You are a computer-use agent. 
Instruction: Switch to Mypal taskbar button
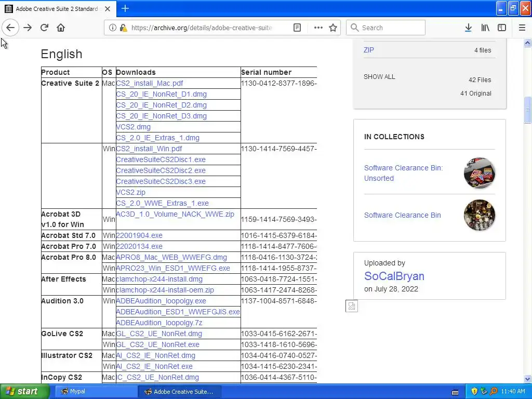96,392
